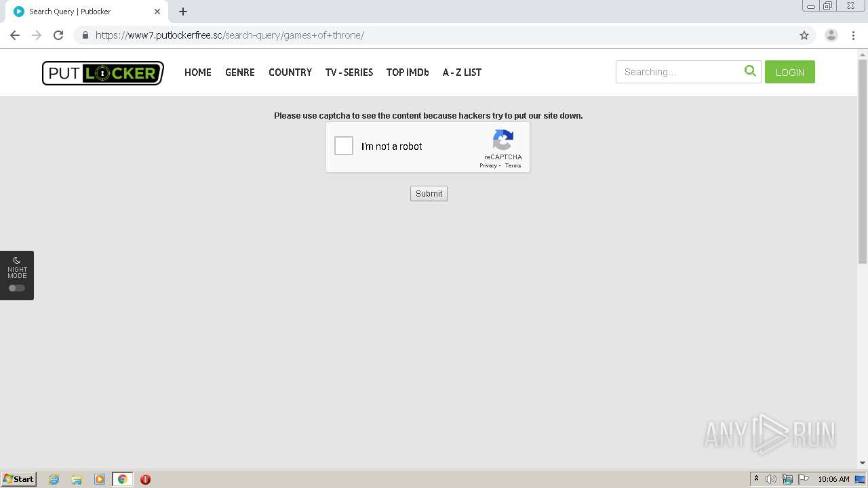Open TOP IMDb page
Image resolution: width=868 pixels, height=488 pixels.
pyautogui.click(x=408, y=73)
